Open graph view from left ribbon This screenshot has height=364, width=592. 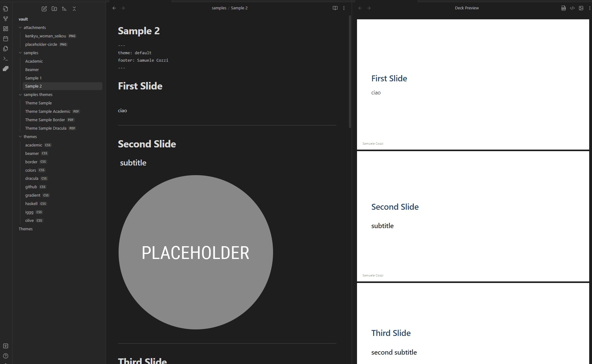tap(6, 19)
